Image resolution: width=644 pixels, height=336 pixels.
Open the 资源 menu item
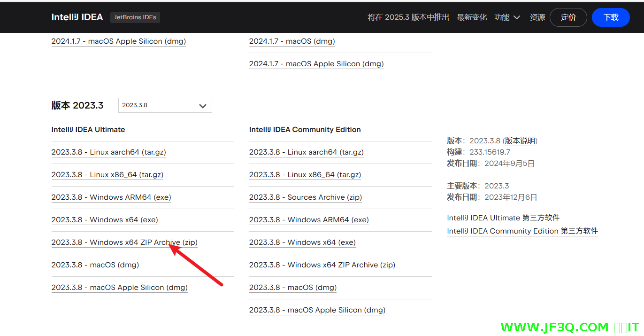coord(537,17)
